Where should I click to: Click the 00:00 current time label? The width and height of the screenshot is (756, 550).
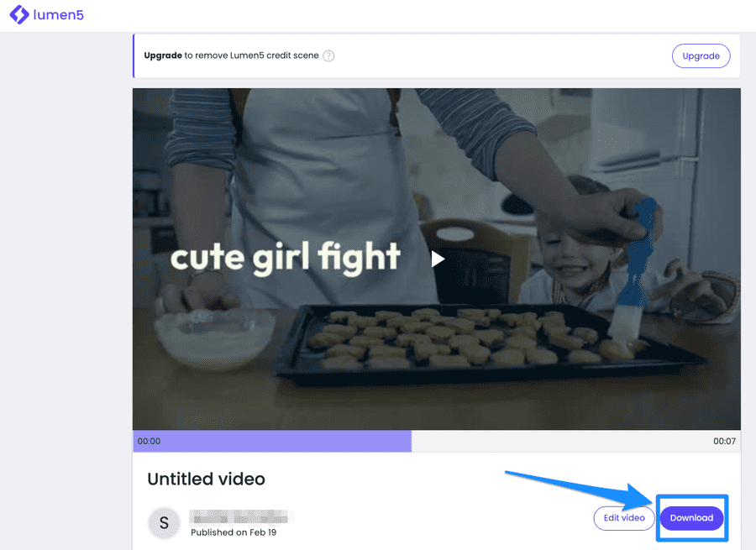click(x=149, y=441)
